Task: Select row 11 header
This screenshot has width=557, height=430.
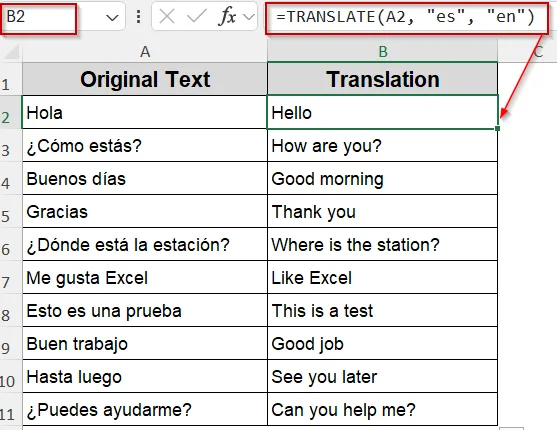Action: click(x=11, y=410)
